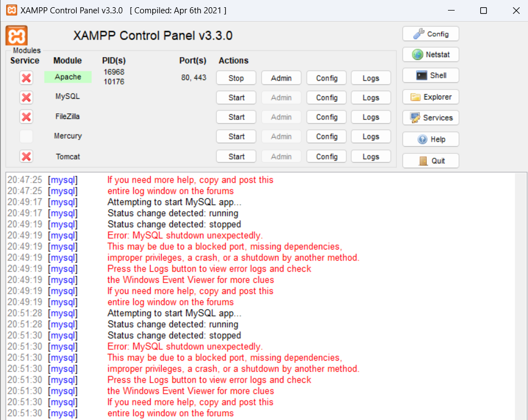Toggle Mercury service checkbox
The width and height of the screenshot is (528, 420).
(26, 136)
